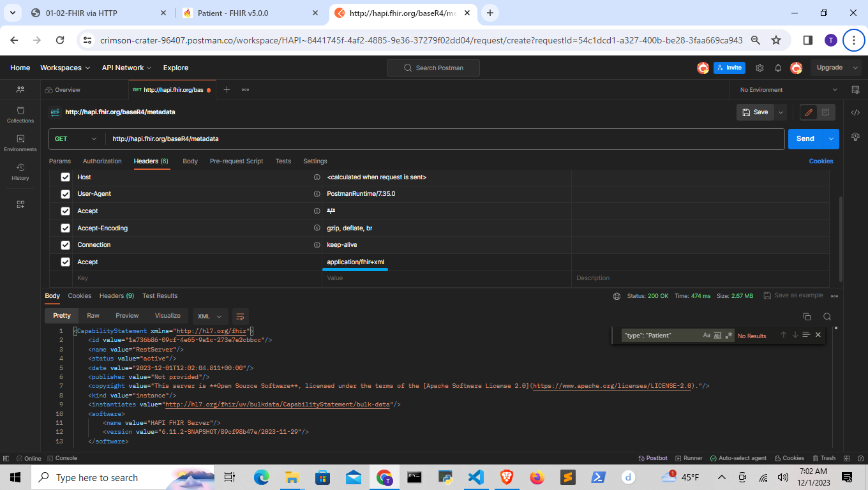Open Postbot in the status bar
868x490 pixels.
coord(652,458)
